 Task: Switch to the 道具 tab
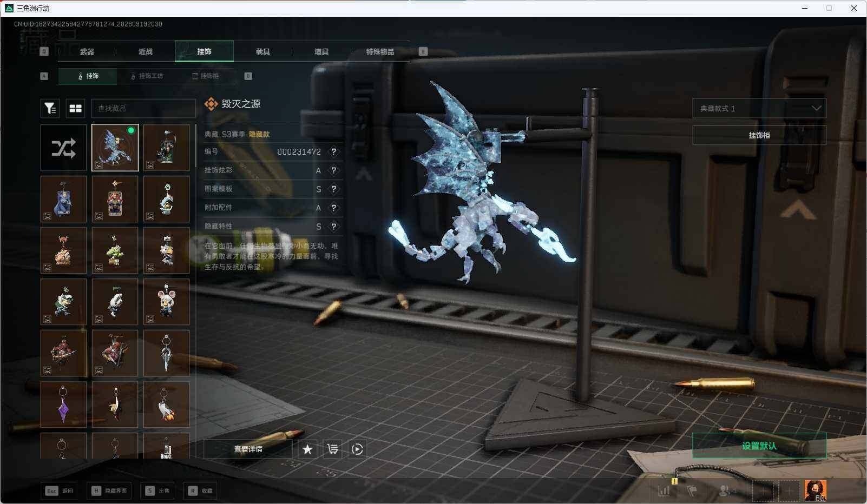click(321, 51)
